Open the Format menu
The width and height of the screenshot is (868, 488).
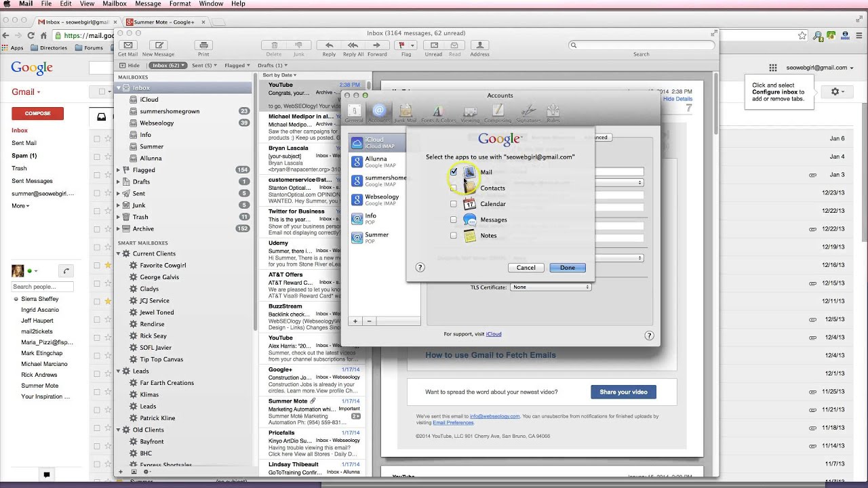coord(180,4)
